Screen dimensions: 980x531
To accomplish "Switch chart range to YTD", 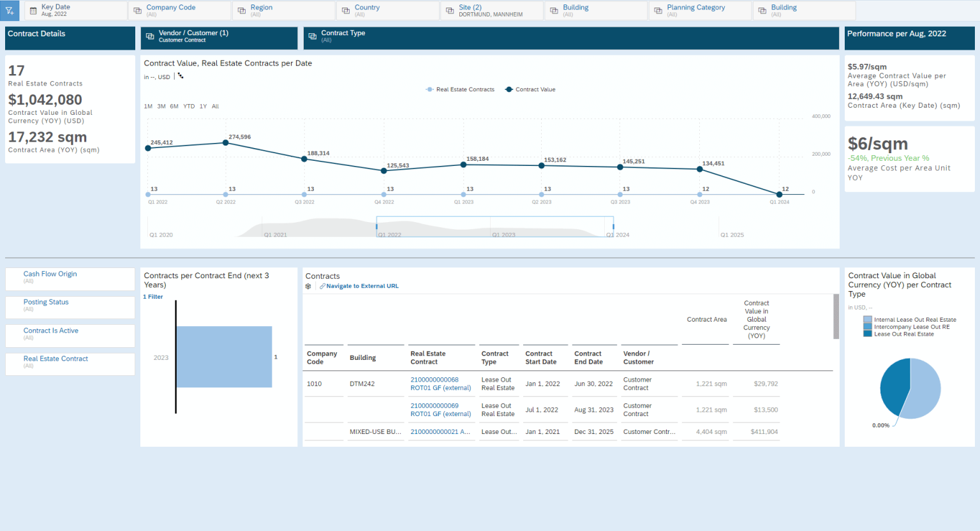I will pyautogui.click(x=189, y=106).
